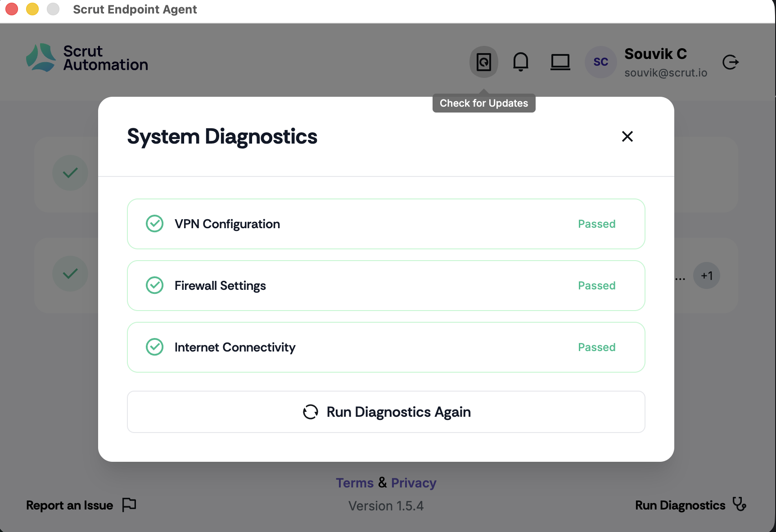Select the Firewall Settings Passed status
Image resolution: width=776 pixels, height=532 pixels.
[x=596, y=286]
